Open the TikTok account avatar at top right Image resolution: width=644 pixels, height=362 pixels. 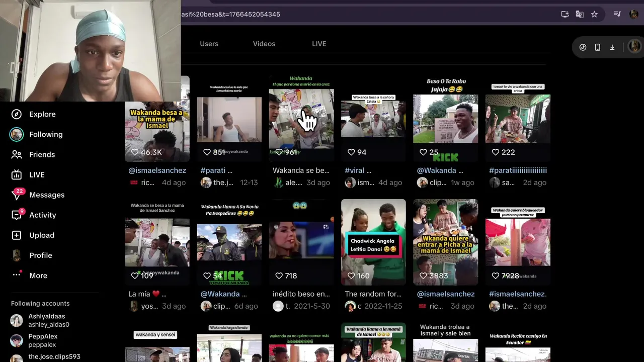[634, 47]
